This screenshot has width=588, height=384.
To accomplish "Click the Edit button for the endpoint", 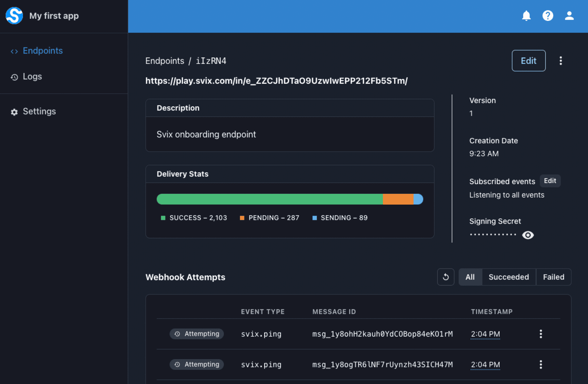I will pos(528,61).
